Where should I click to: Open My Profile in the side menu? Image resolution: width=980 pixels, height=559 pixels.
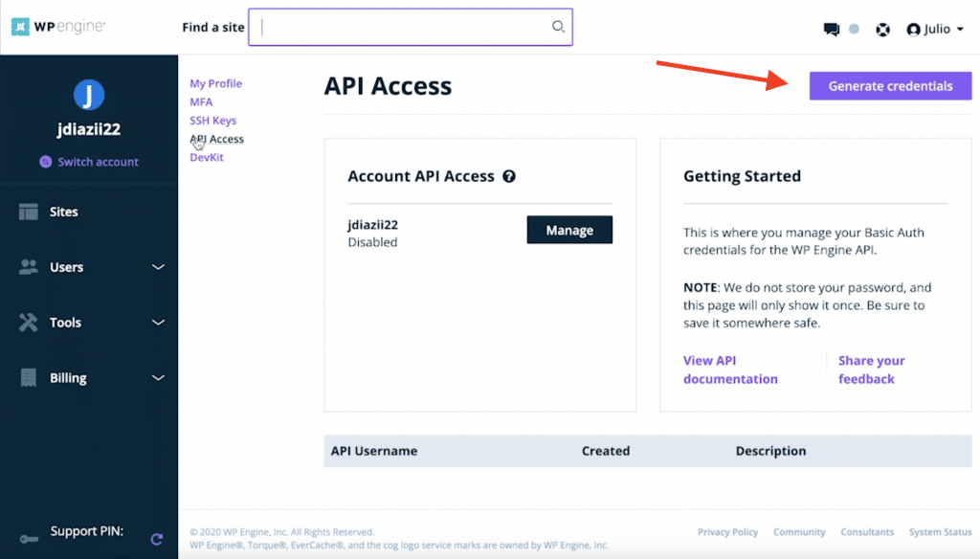215,83
